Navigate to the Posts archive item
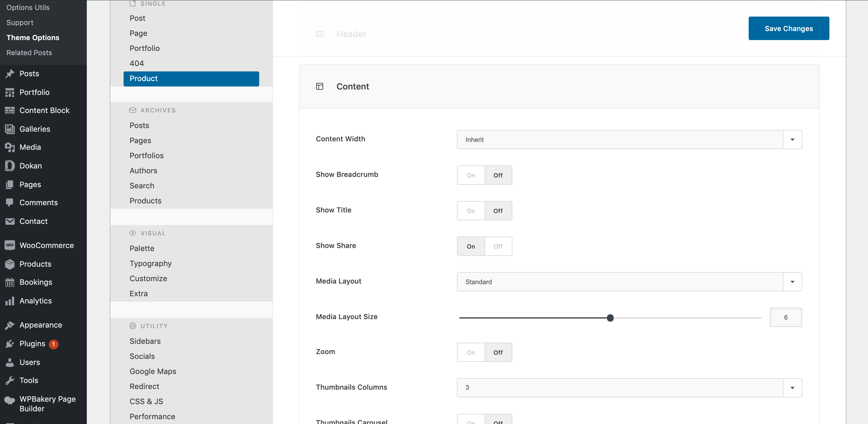868x424 pixels. 139,124
